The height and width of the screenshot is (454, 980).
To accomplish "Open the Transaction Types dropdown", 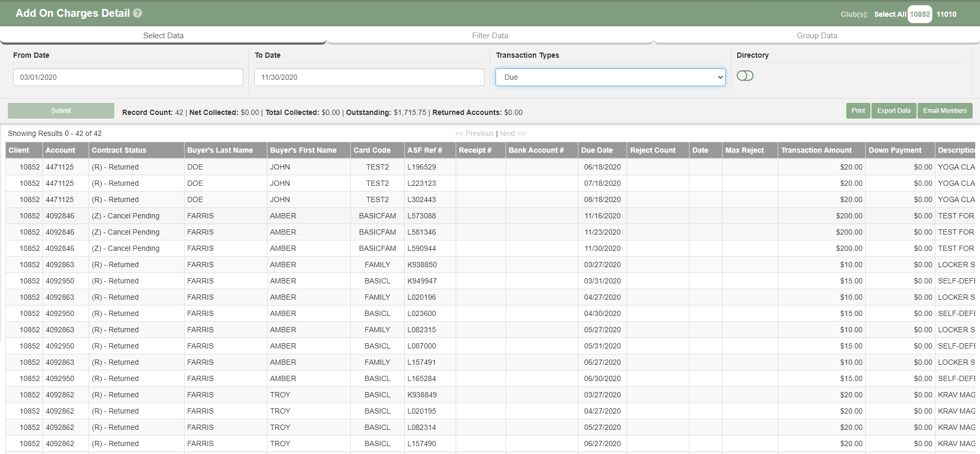I will point(610,77).
